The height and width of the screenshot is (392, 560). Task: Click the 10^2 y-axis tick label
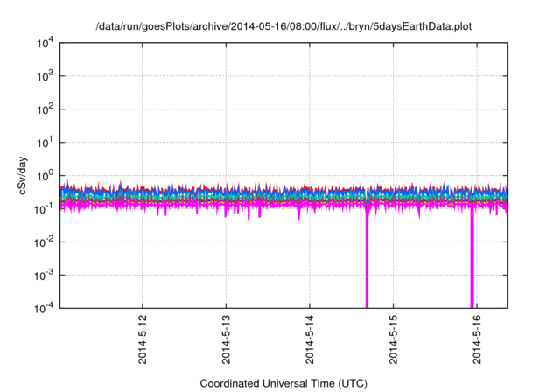click(45, 109)
